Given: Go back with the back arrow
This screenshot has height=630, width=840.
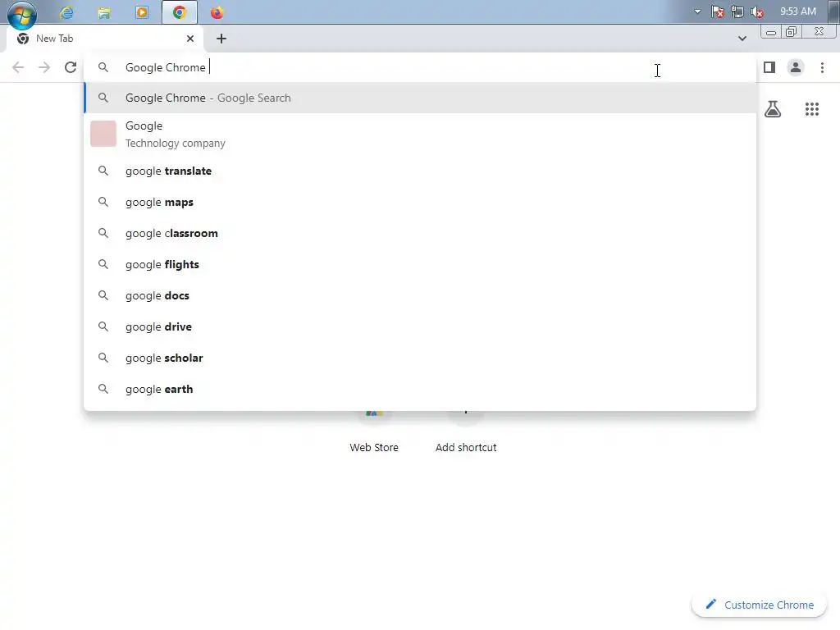Looking at the screenshot, I should [18, 67].
